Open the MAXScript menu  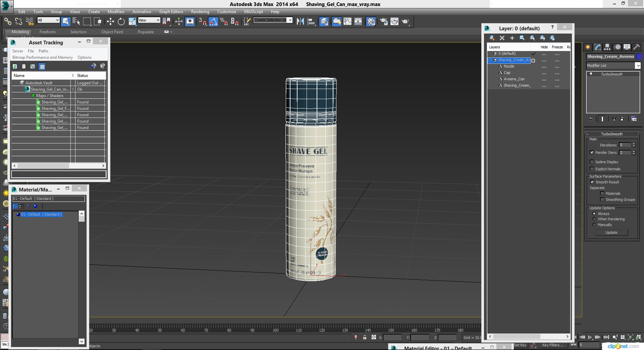[253, 11]
